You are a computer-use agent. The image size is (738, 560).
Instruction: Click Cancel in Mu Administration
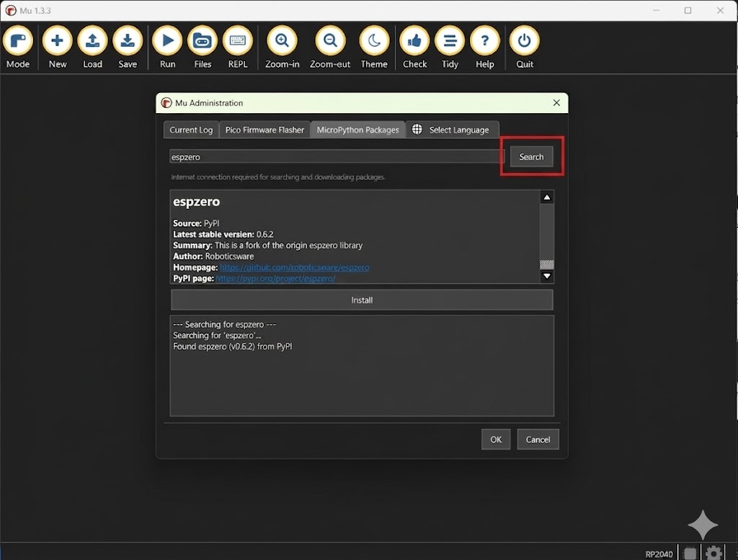538,440
